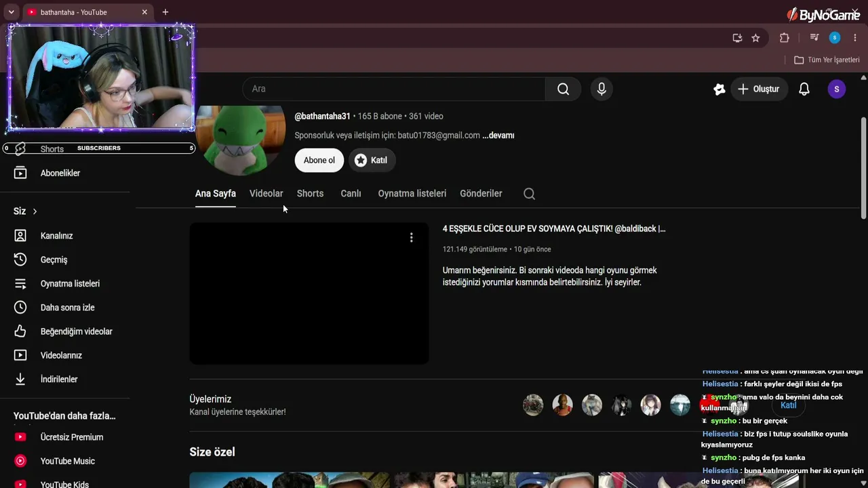
Task: Open the YouTube notifications bell
Action: point(804,89)
